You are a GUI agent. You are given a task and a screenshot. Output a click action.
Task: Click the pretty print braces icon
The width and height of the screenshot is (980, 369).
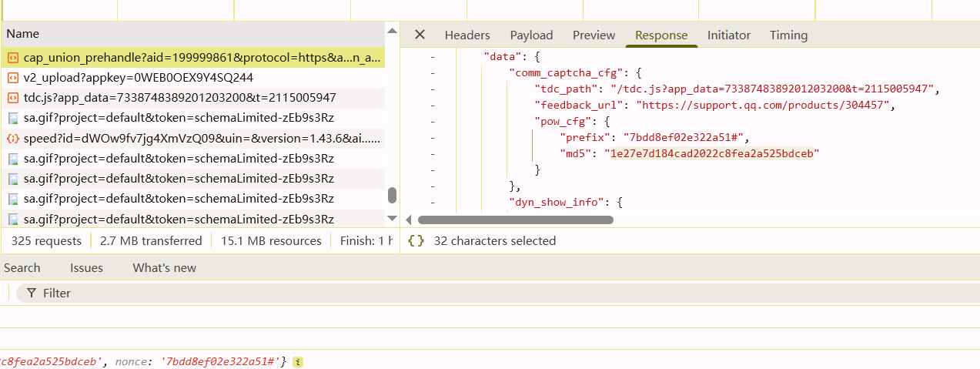coord(416,241)
